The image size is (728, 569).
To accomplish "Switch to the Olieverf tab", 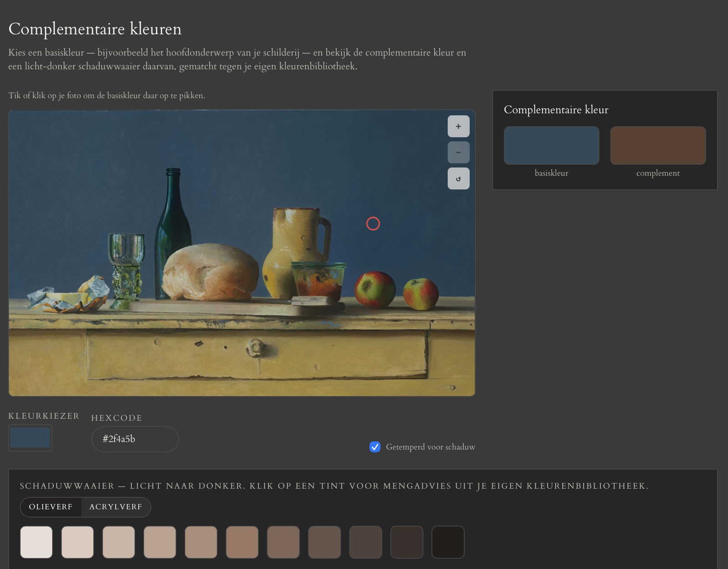I will click(x=51, y=507).
